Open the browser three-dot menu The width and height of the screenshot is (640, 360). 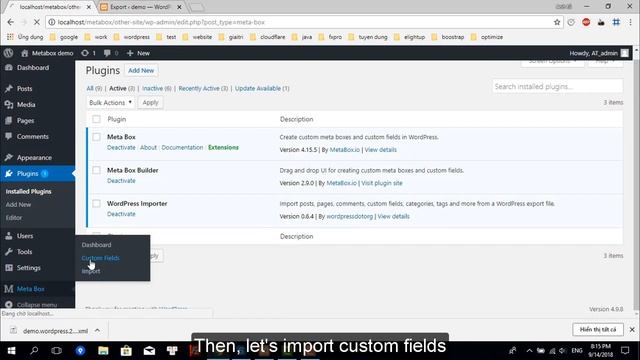click(631, 22)
